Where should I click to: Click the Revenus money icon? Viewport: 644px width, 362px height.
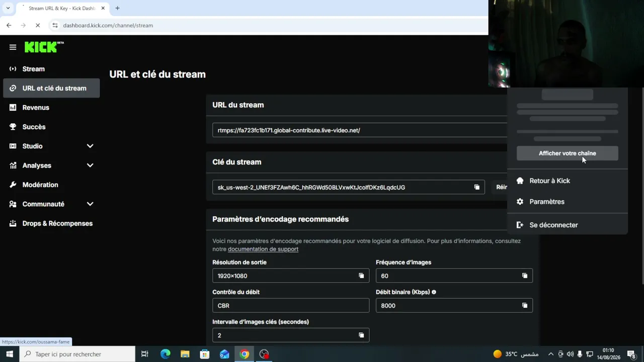pos(13,108)
